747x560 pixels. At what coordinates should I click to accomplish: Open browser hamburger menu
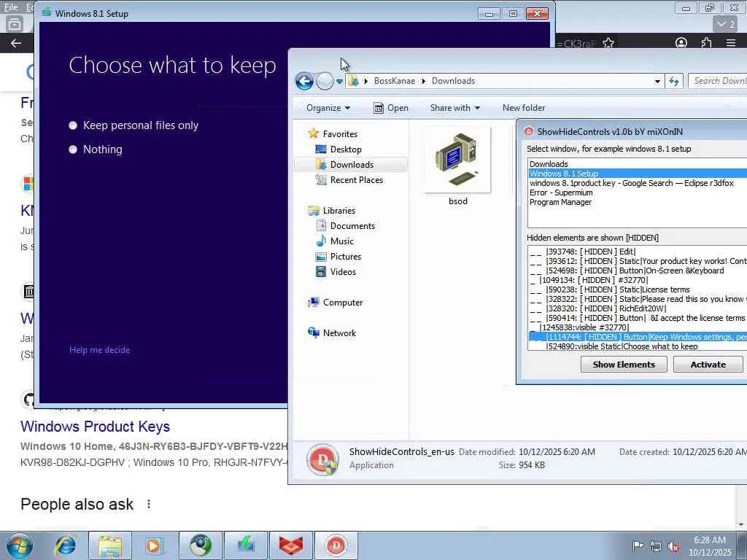731,43
